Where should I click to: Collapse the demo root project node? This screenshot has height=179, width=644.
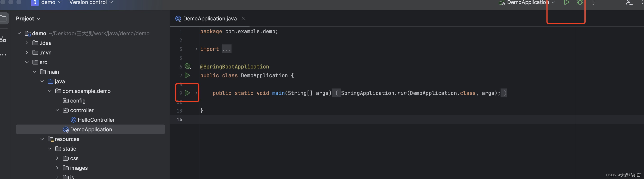(19, 33)
